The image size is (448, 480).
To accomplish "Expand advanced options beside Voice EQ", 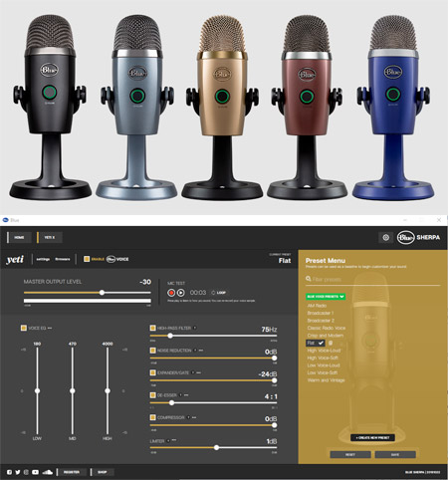I will point(50,328).
